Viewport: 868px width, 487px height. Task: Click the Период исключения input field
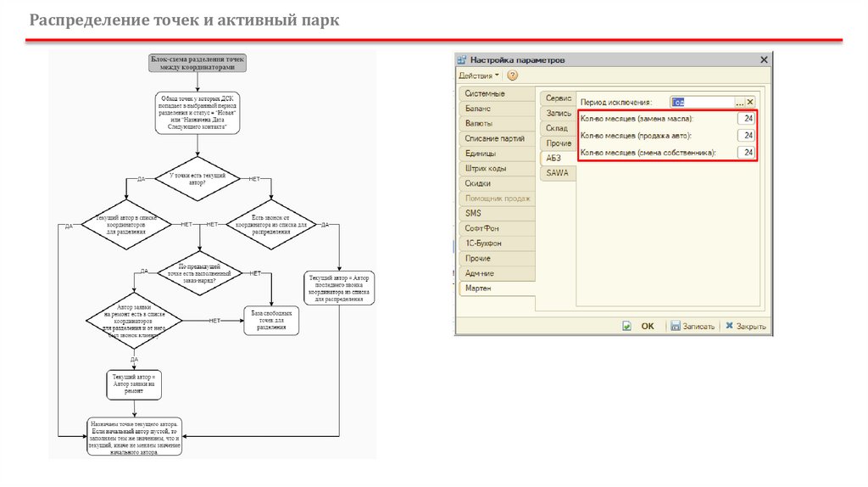703,102
